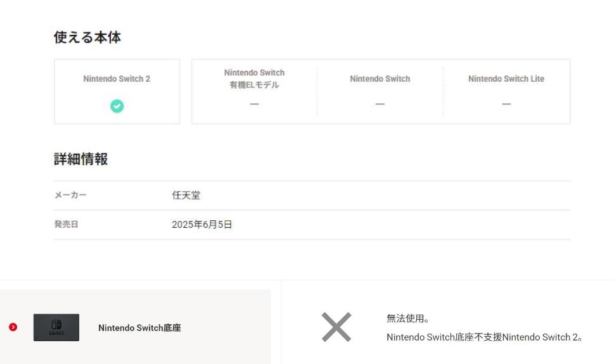Click the red arrow bullet icon
This screenshot has height=364, width=614.
tap(13, 327)
